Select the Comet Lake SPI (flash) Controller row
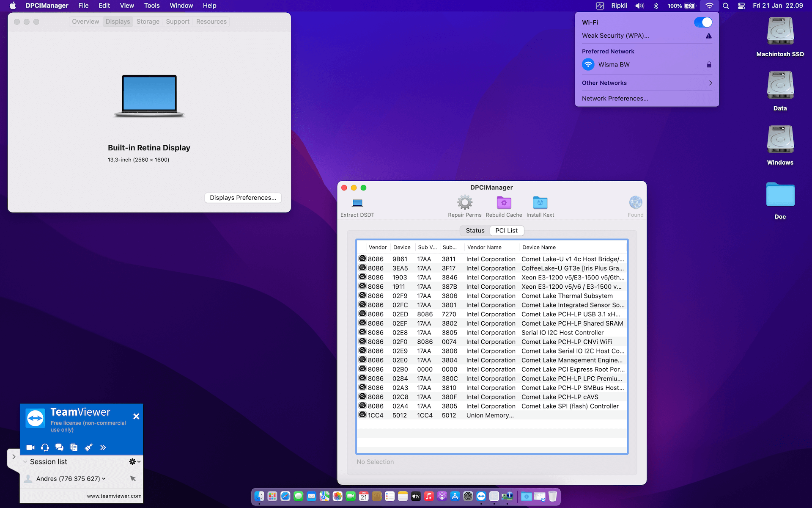The image size is (812, 508). (x=492, y=406)
